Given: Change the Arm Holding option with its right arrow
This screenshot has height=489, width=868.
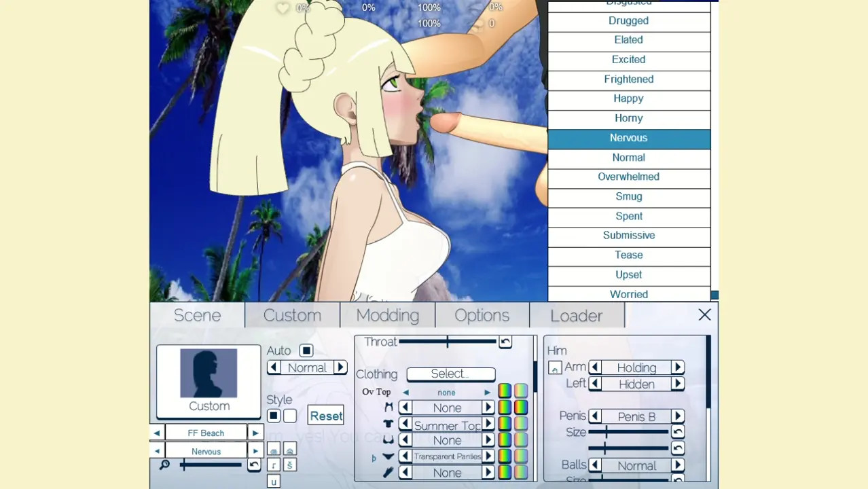Looking at the screenshot, I should click(x=677, y=367).
